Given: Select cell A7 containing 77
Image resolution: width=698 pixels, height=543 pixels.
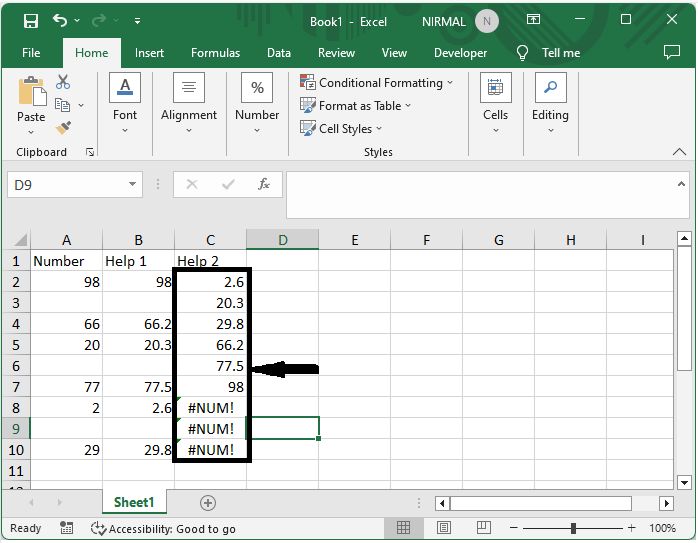Looking at the screenshot, I should tap(66, 387).
